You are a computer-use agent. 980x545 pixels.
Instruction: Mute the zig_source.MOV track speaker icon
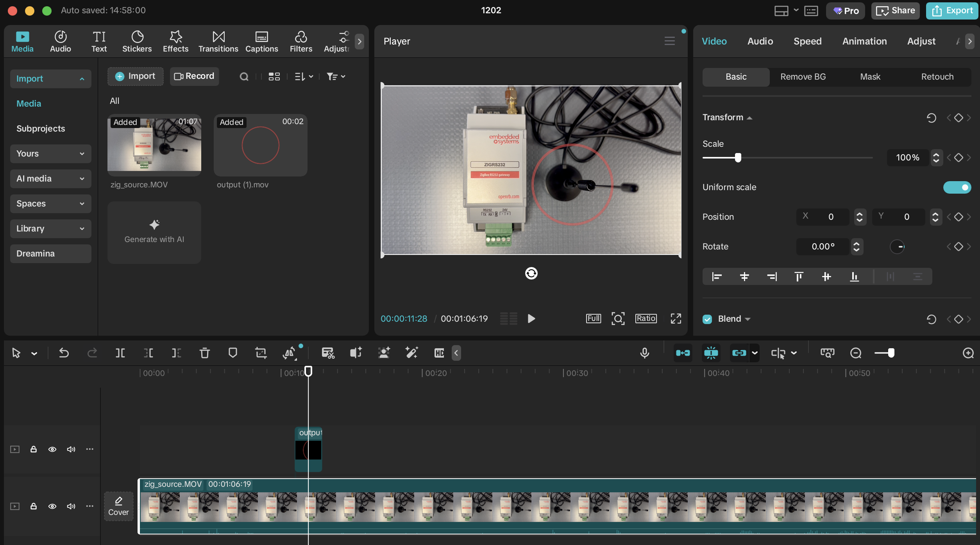[x=71, y=506]
